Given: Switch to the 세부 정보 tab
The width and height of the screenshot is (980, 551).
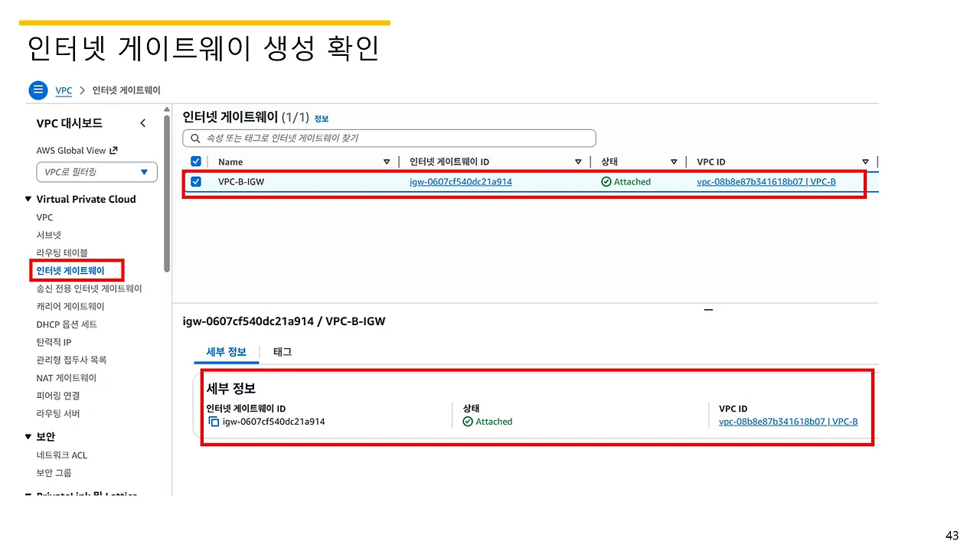Looking at the screenshot, I should (x=227, y=352).
